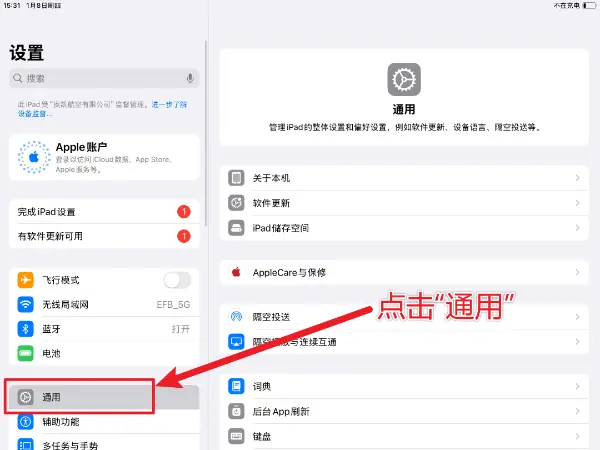
Task: Open 有软件更新可用 row
Action: (104, 236)
